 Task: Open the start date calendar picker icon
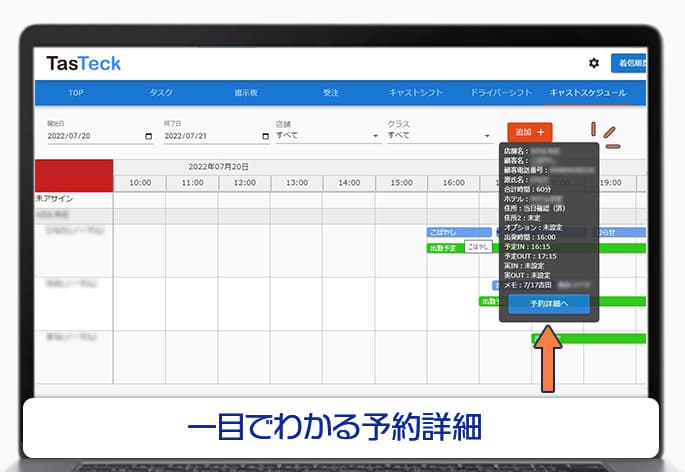coord(148,134)
